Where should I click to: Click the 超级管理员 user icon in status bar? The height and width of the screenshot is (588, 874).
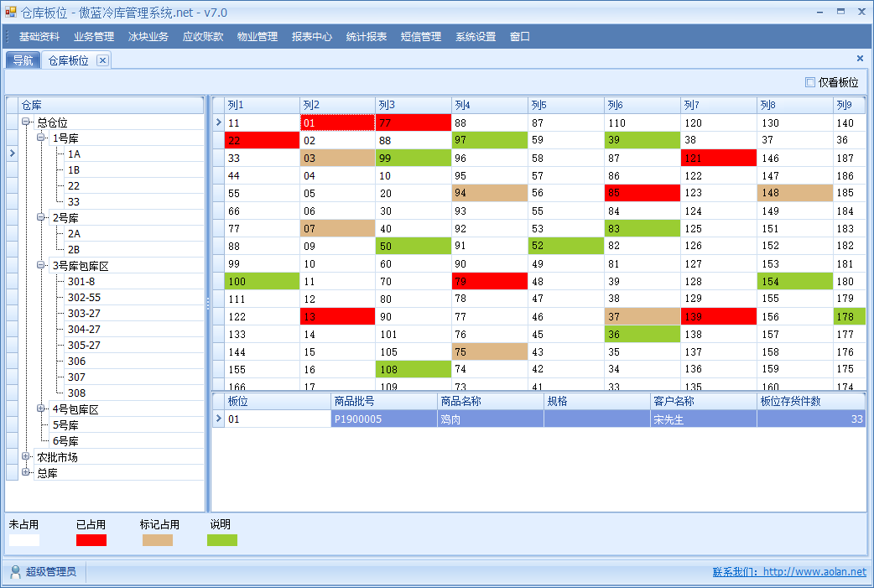click(x=15, y=572)
